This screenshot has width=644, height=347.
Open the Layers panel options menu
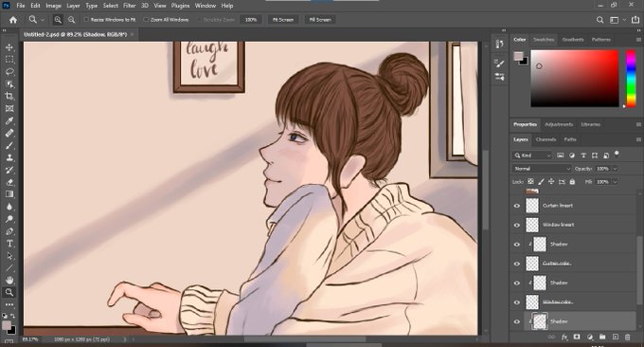click(638, 139)
